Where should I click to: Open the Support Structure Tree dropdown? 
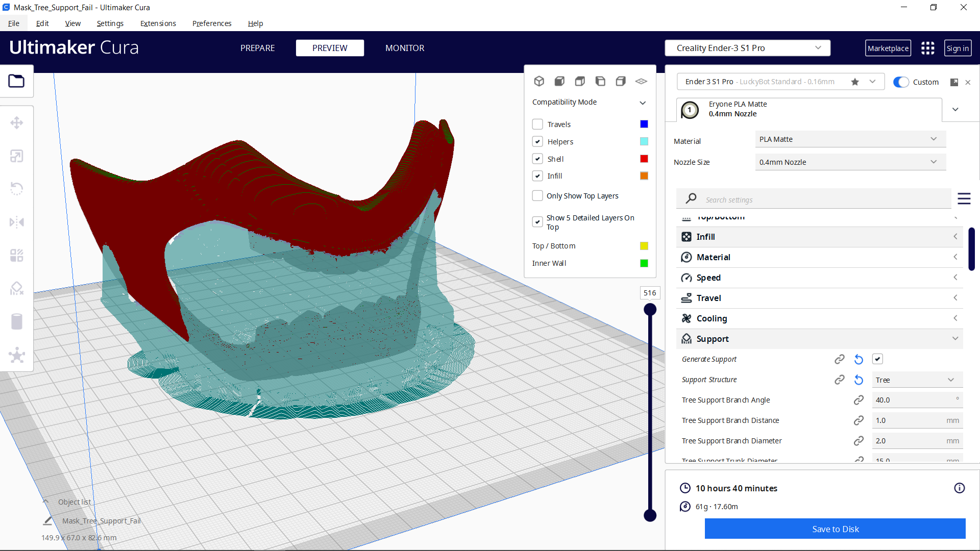click(x=917, y=380)
